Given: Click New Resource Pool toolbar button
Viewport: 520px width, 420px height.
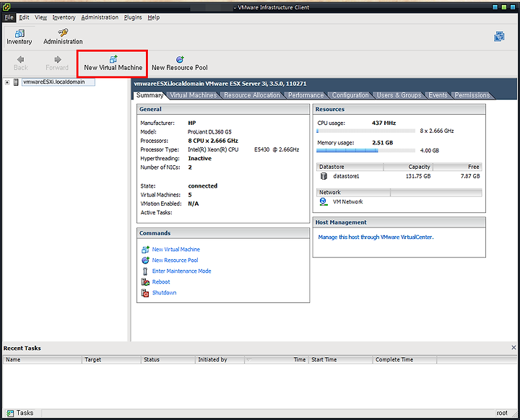Looking at the screenshot, I should click(179, 64).
